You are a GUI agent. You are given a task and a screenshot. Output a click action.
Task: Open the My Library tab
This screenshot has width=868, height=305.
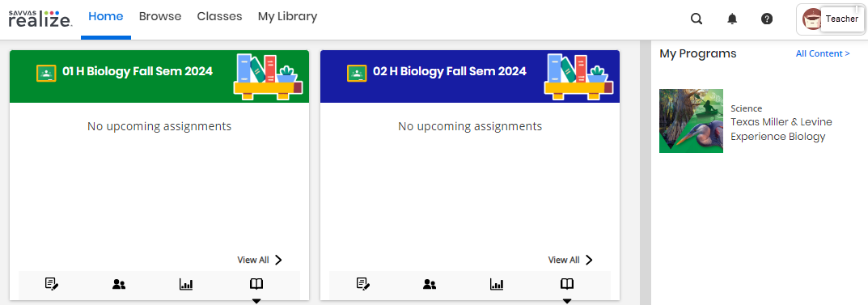click(287, 17)
